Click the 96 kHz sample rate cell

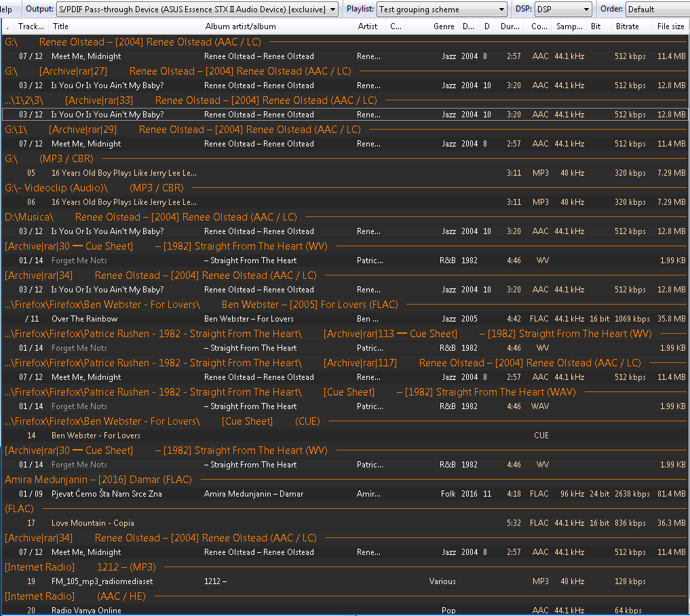[x=572, y=494]
